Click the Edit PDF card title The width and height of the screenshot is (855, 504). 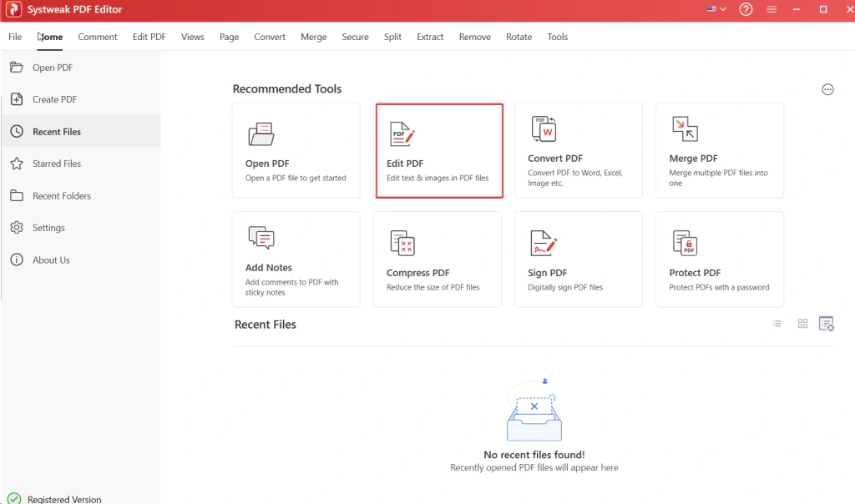(405, 164)
